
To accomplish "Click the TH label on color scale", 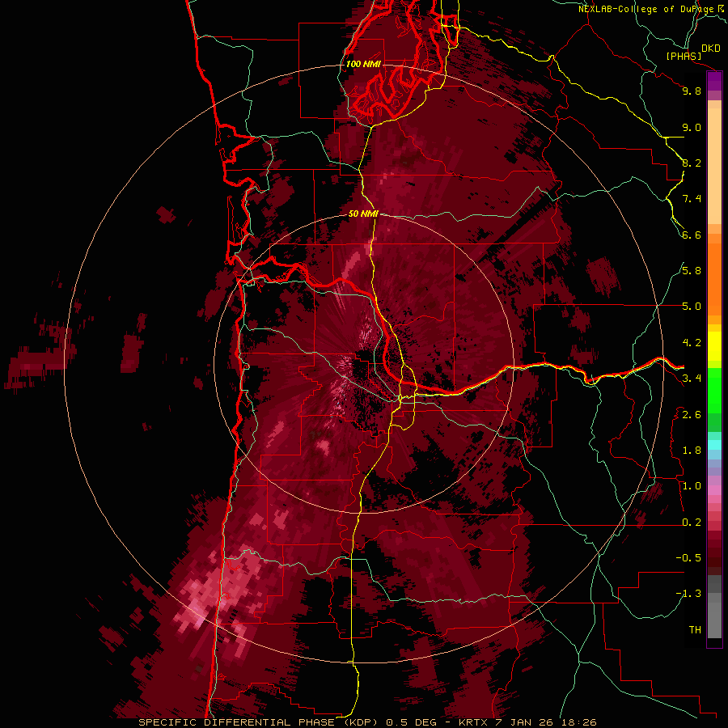I will [695, 630].
